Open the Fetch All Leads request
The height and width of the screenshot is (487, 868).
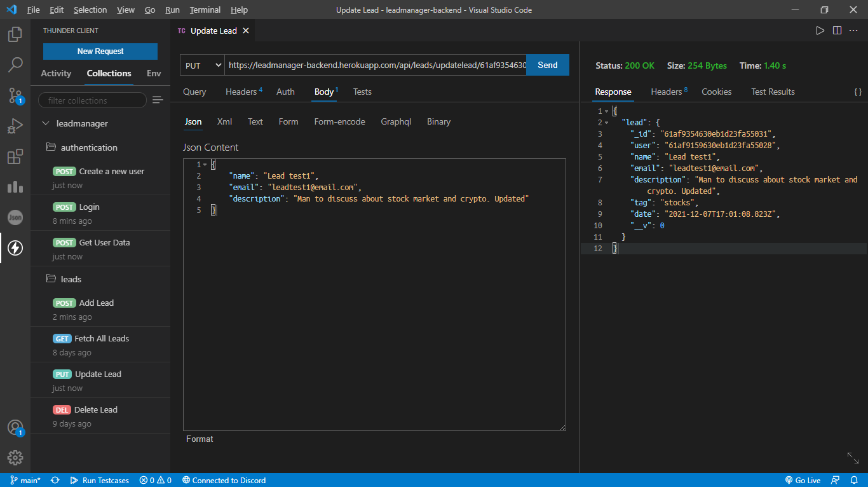coord(100,345)
